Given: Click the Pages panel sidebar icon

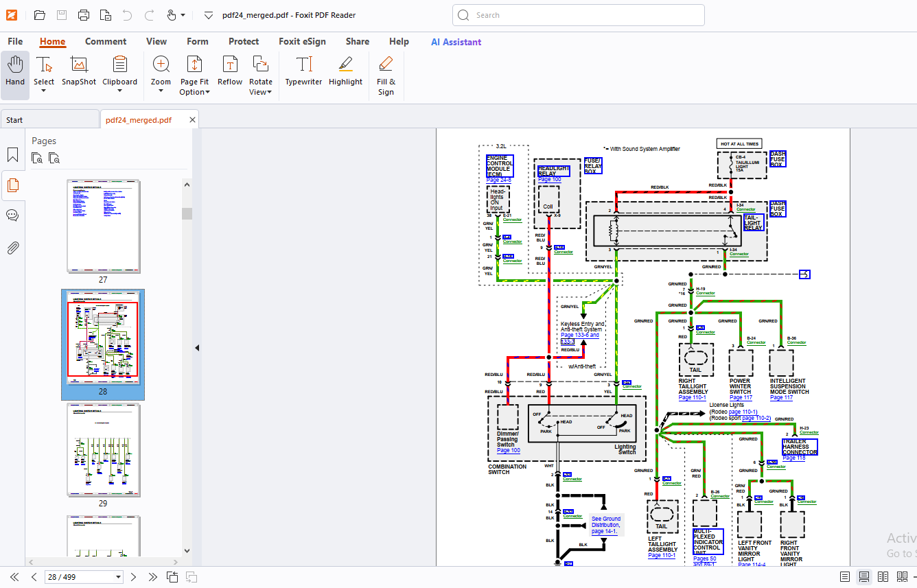Looking at the screenshot, I should click(x=12, y=185).
